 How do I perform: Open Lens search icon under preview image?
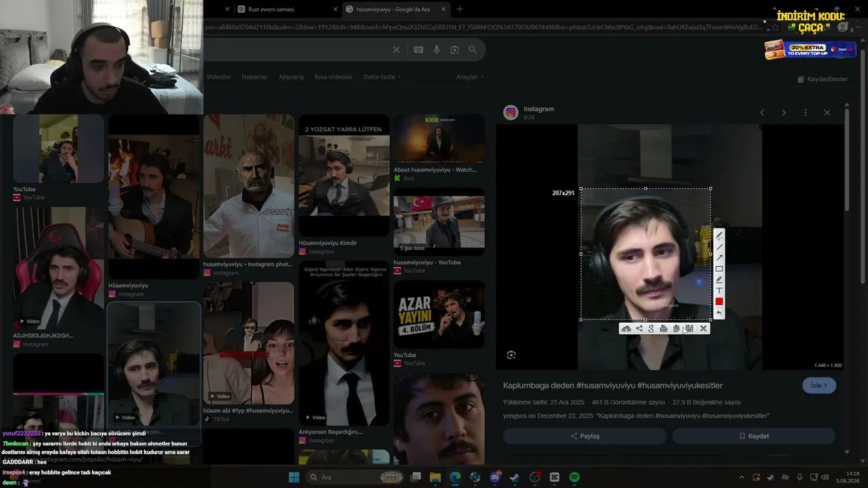(511, 354)
